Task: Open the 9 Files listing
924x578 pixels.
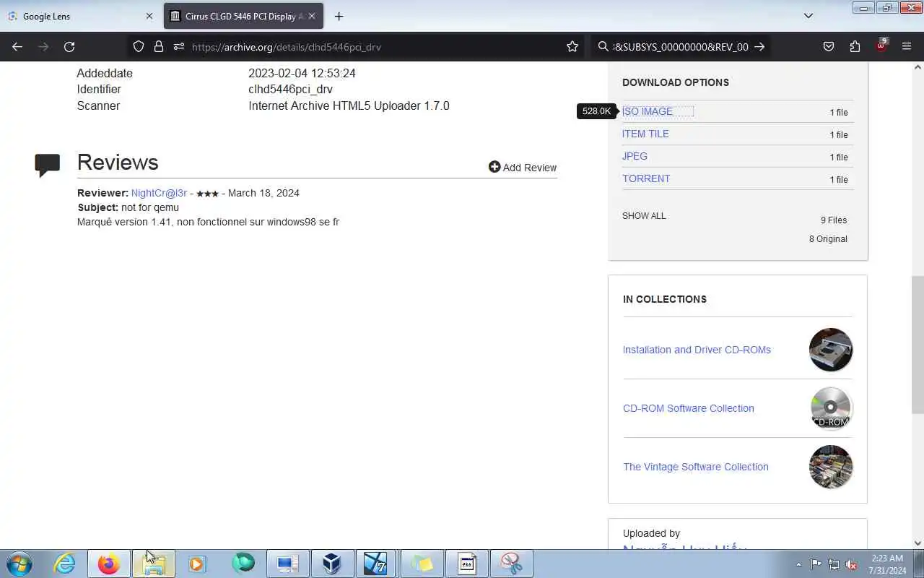Action: point(834,220)
